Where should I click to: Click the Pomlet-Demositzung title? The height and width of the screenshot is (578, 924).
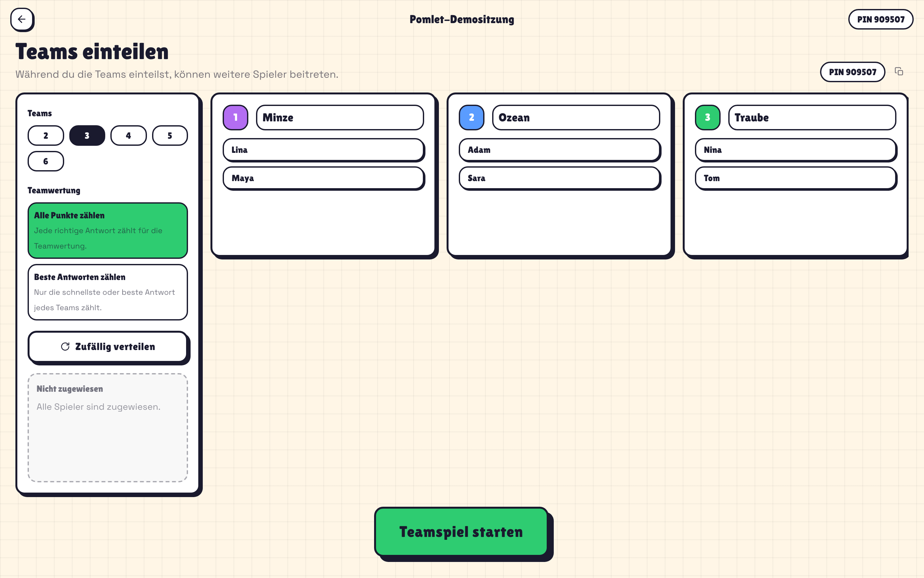click(462, 19)
